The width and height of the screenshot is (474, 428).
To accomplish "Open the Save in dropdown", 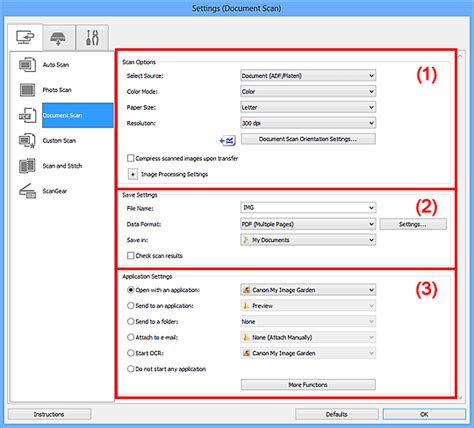I will [x=308, y=240].
